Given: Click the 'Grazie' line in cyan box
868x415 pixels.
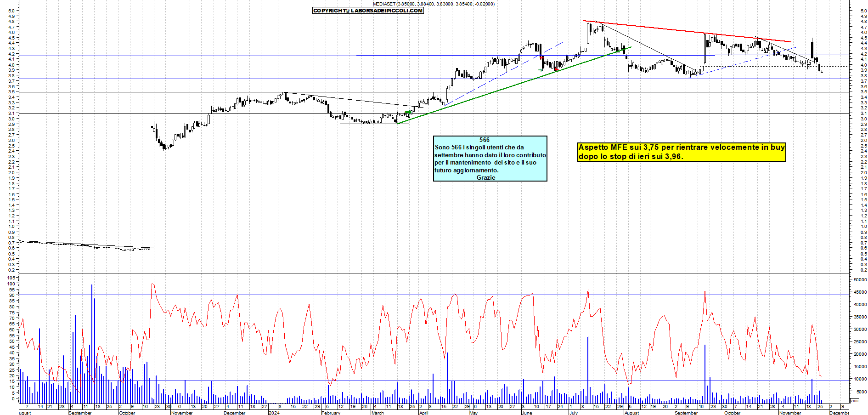Looking at the screenshot, I should click(x=486, y=177).
